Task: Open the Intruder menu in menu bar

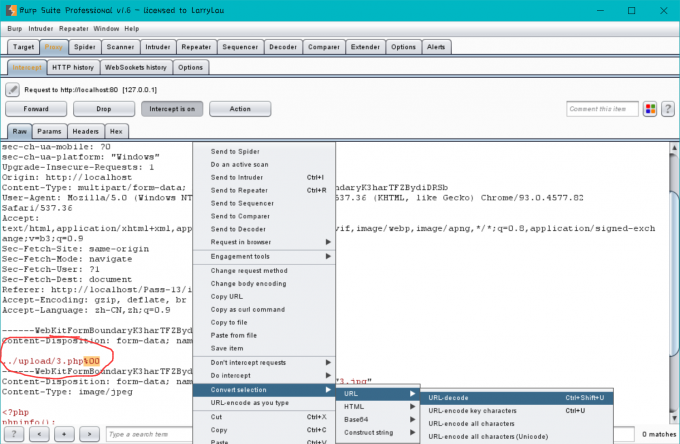Action: click(x=41, y=29)
